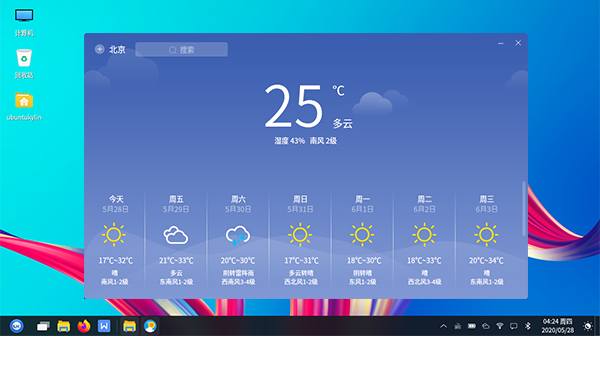The width and height of the screenshot is (600, 380).
Task: Click the 20°C~30°C temperature range
Action: tap(238, 261)
